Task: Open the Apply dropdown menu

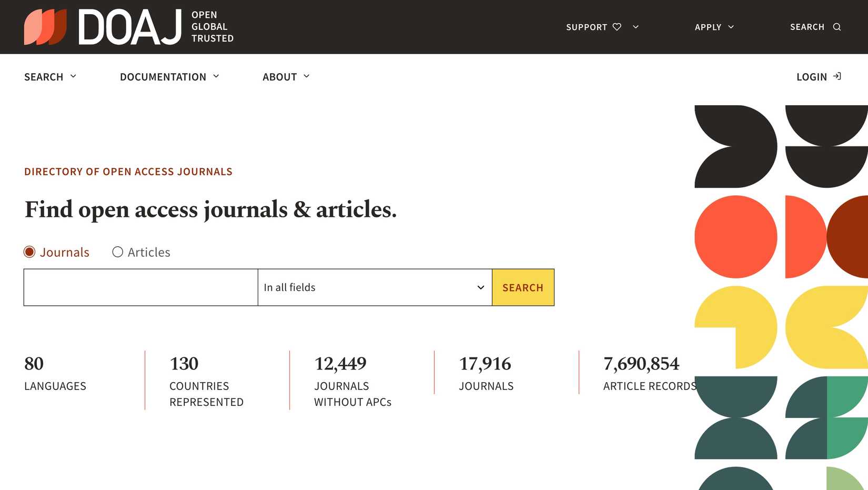Action: pos(714,27)
